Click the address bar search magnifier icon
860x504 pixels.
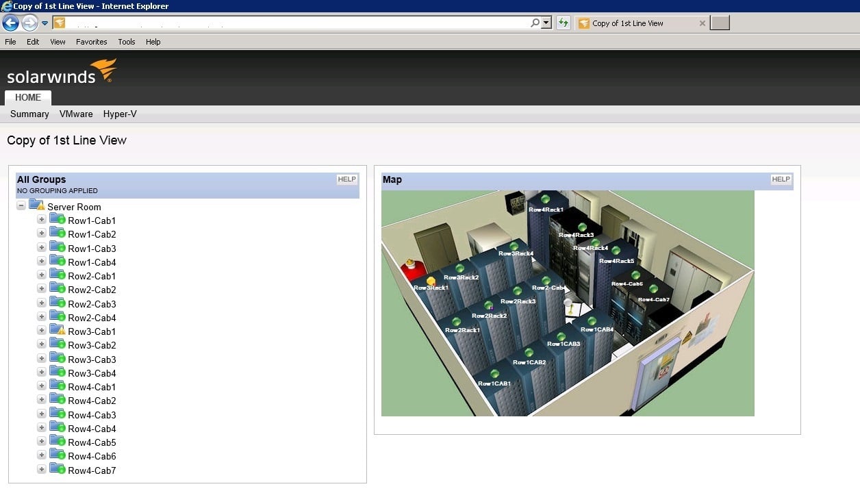tap(535, 23)
